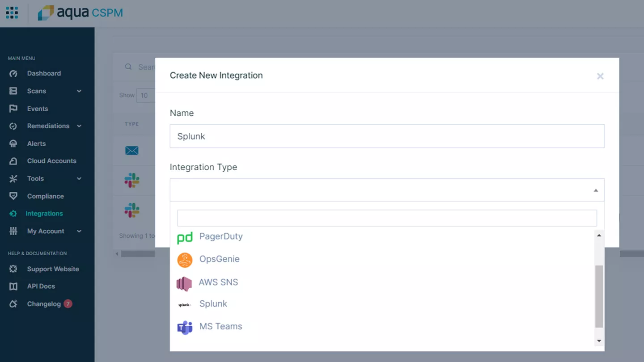Close the Create New Integration dialog
Image resolution: width=644 pixels, height=362 pixels.
600,76
